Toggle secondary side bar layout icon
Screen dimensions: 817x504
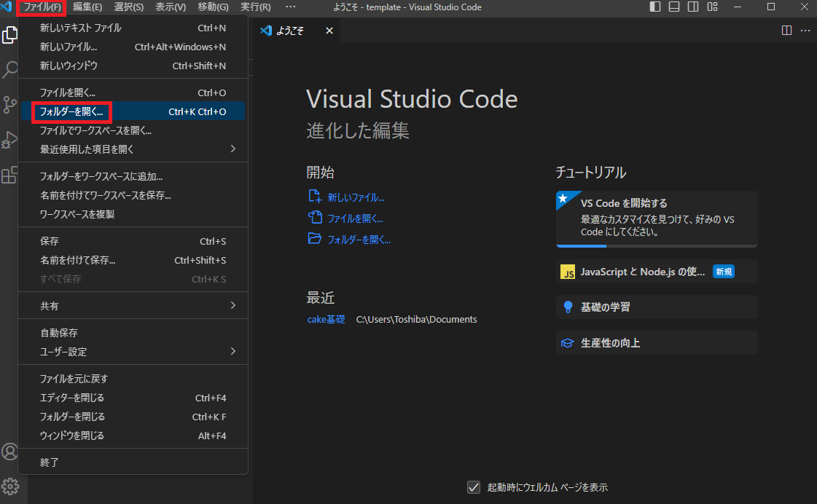pyautogui.click(x=693, y=7)
